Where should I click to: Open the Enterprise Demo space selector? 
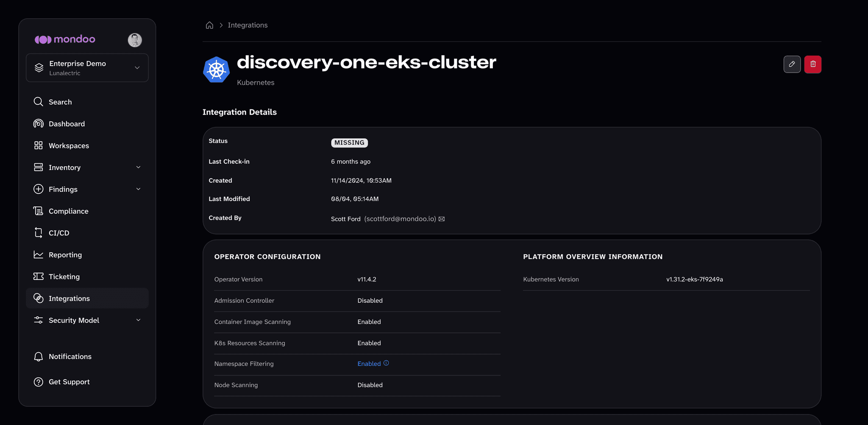pos(87,68)
